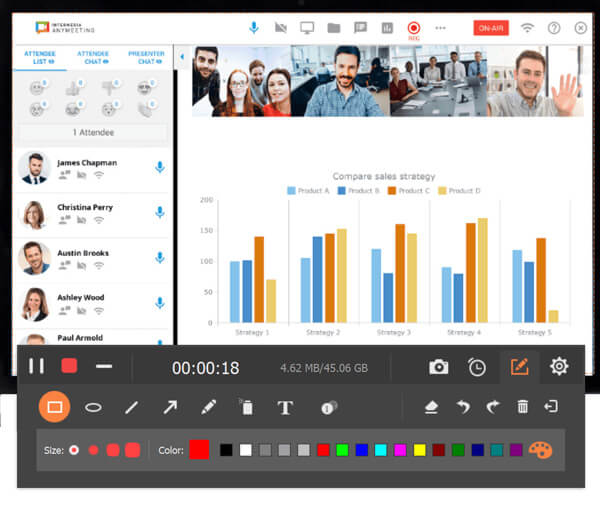Toggle the webcam icon in meeting toolbar
This screenshot has height=505, width=600.
point(280,28)
